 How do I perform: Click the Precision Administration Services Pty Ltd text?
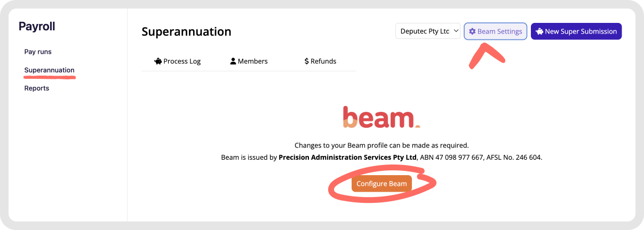[x=347, y=158]
